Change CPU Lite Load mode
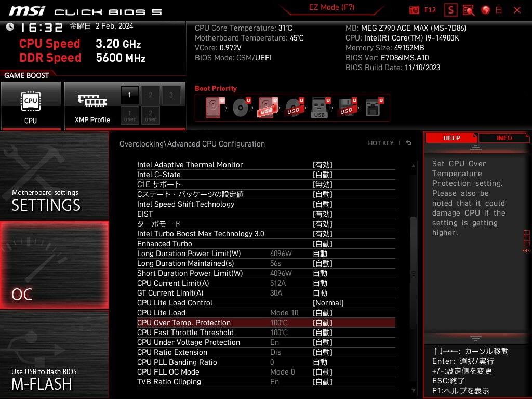This screenshot has height=399, width=532. pos(266,312)
